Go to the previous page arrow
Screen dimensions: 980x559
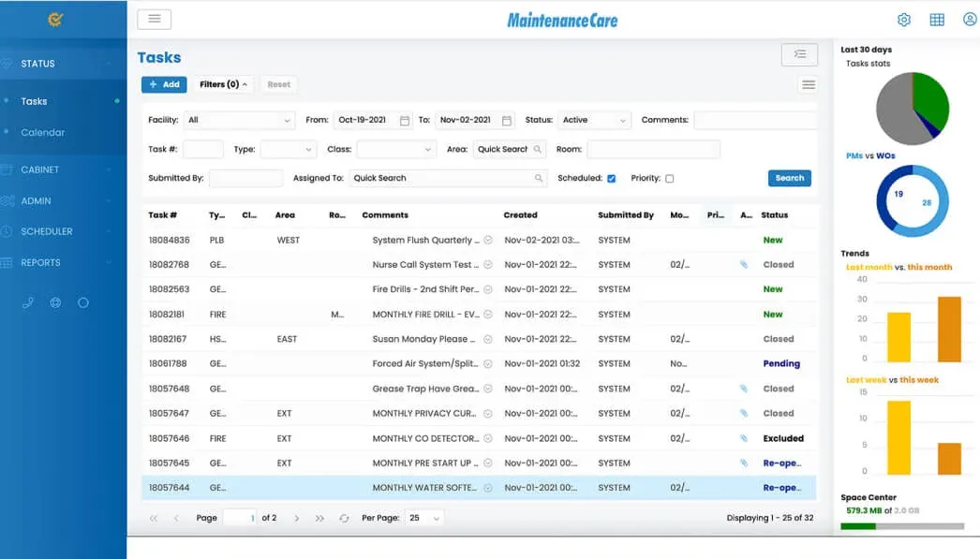point(176,519)
